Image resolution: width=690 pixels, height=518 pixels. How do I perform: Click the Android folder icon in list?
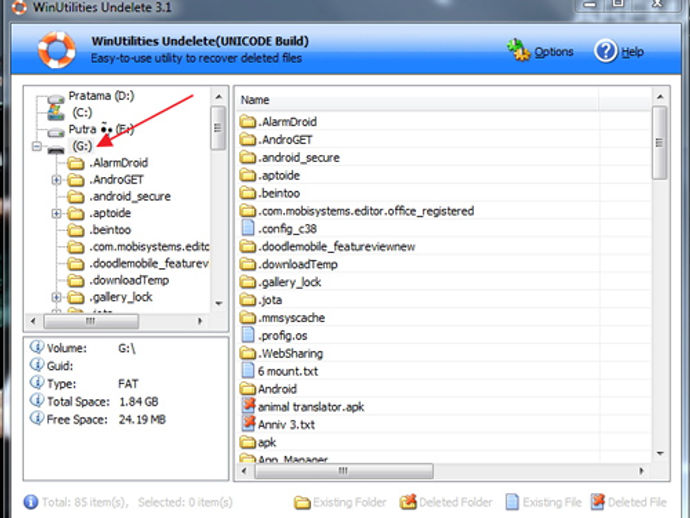(248, 389)
